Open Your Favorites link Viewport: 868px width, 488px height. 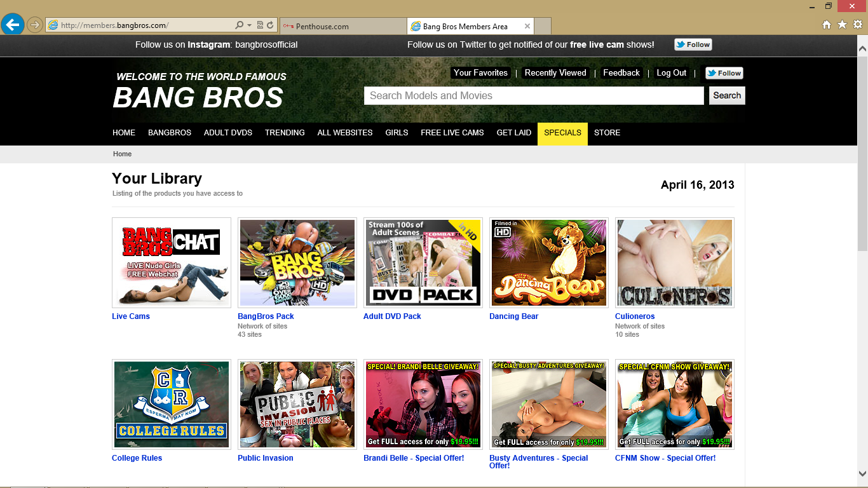(x=480, y=73)
